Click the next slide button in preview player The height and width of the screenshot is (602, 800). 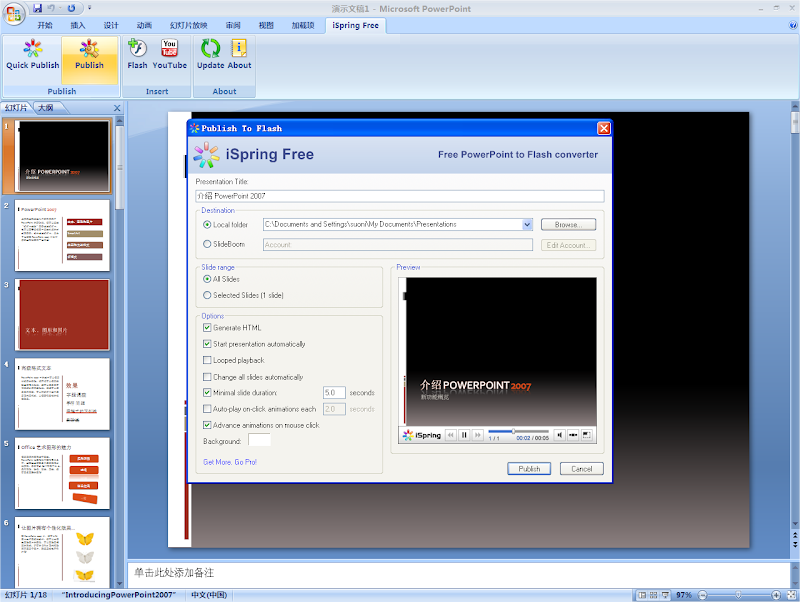(478, 435)
